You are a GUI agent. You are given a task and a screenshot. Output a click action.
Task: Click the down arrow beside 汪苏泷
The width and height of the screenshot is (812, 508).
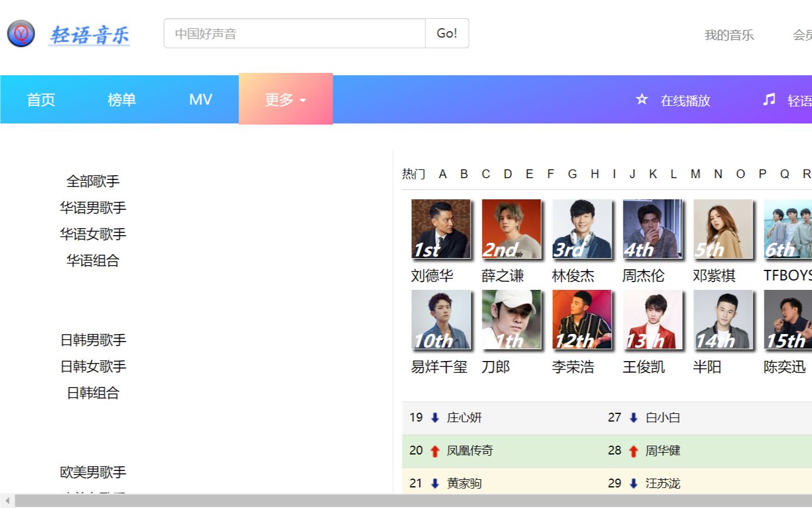pyautogui.click(x=633, y=483)
